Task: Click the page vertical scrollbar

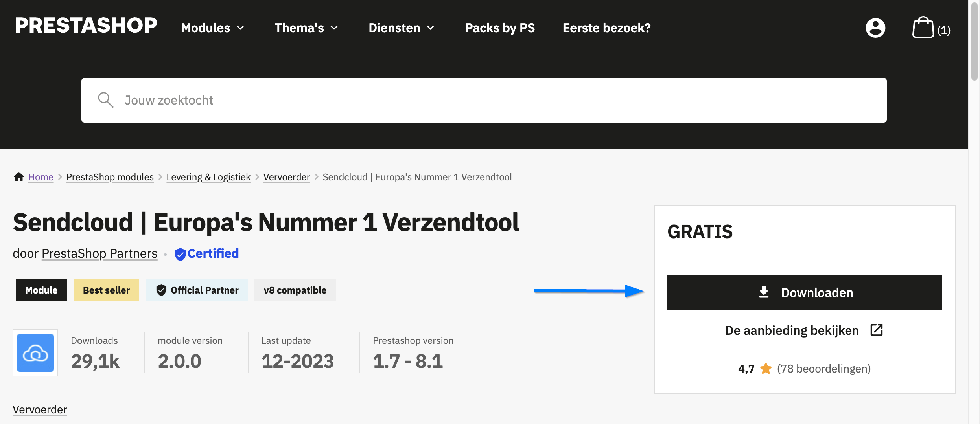Action: 974,212
